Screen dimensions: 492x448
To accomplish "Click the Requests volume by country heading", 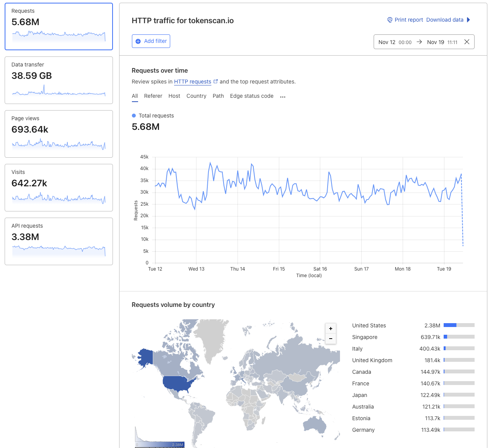I will click(173, 305).
